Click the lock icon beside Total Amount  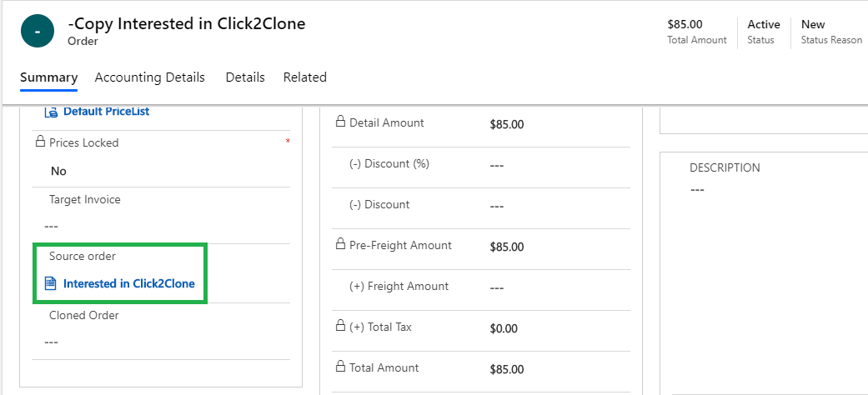[339, 367]
